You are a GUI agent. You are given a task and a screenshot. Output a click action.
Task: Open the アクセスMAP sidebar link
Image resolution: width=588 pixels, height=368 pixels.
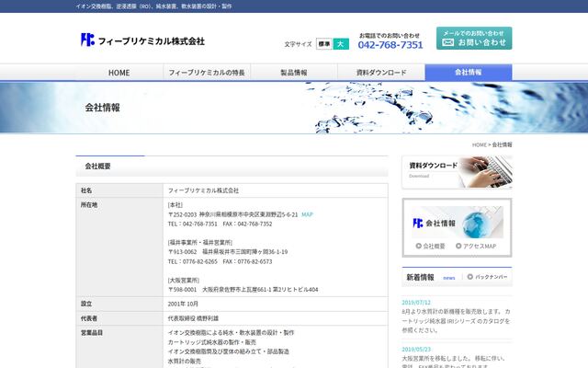pos(480,246)
